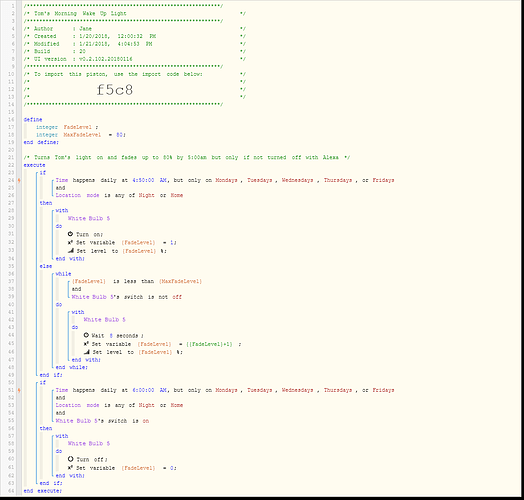Click the first if statement keyword
524x500 pixels.
pos(43,172)
